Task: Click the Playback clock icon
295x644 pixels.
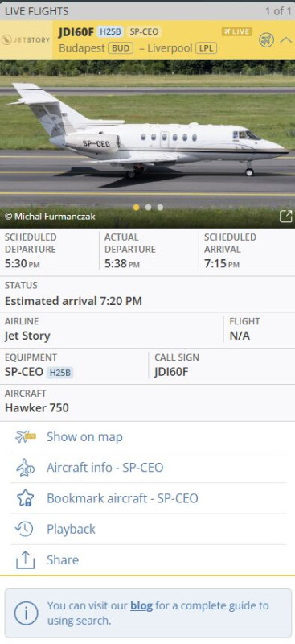Action: (24, 529)
